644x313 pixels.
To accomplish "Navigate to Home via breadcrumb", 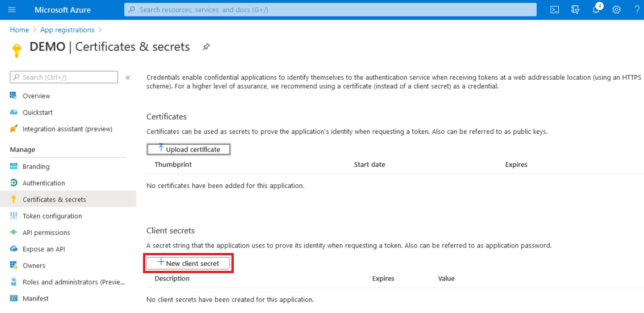I will tap(19, 29).
